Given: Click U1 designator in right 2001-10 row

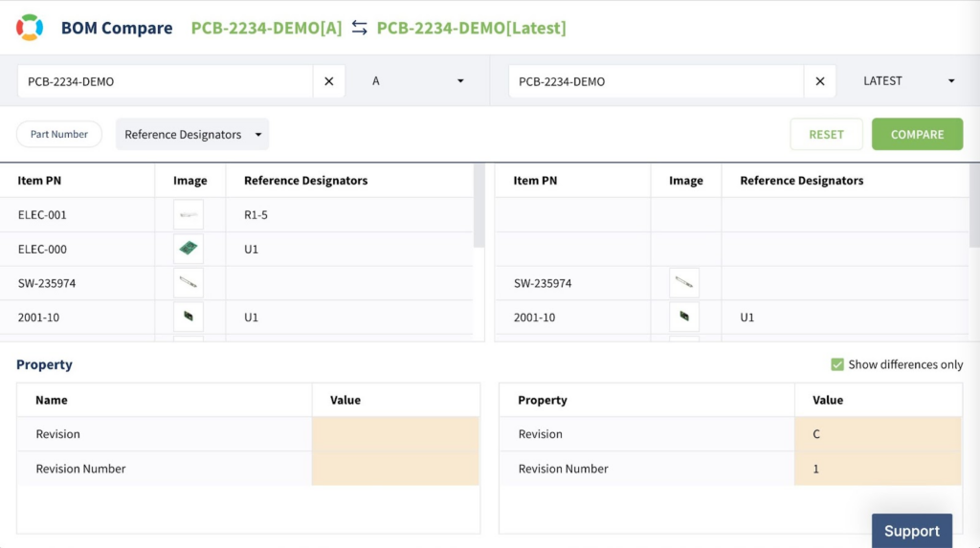Looking at the screenshot, I should 846,317.
